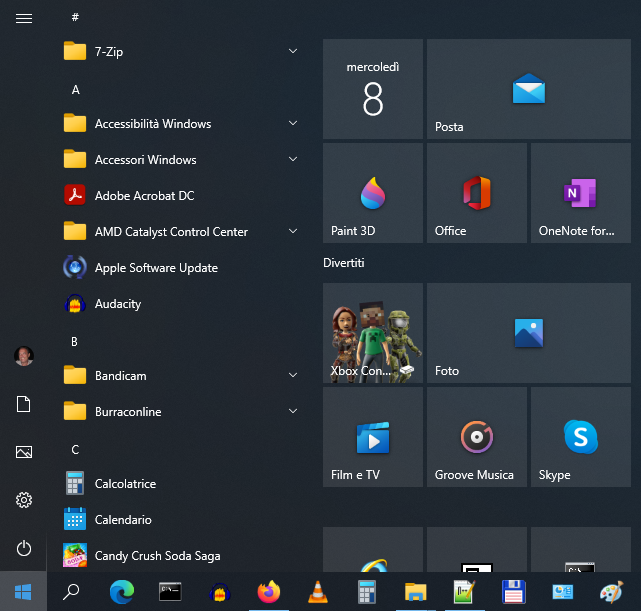This screenshot has width=641, height=611.
Task: Click the '#' letter header in app list
Action: [x=75, y=17]
